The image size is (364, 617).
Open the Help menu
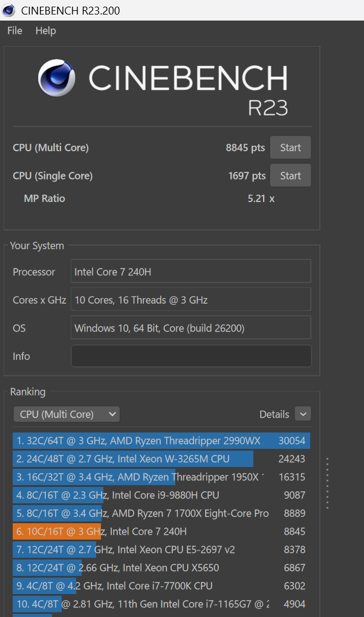45,30
